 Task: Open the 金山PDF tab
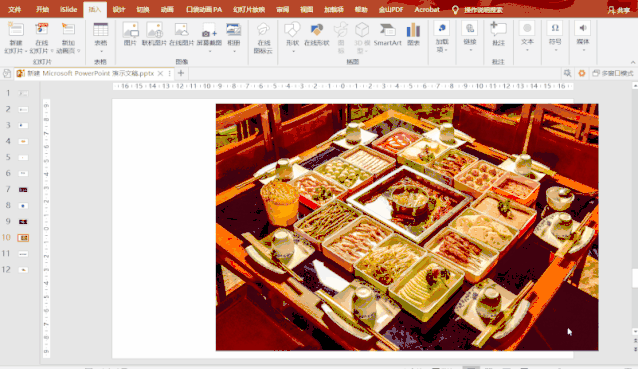[x=391, y=9]
